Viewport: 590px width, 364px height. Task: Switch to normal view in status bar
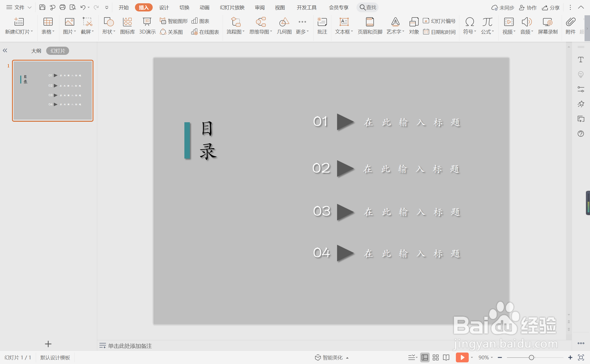[425, 357]
